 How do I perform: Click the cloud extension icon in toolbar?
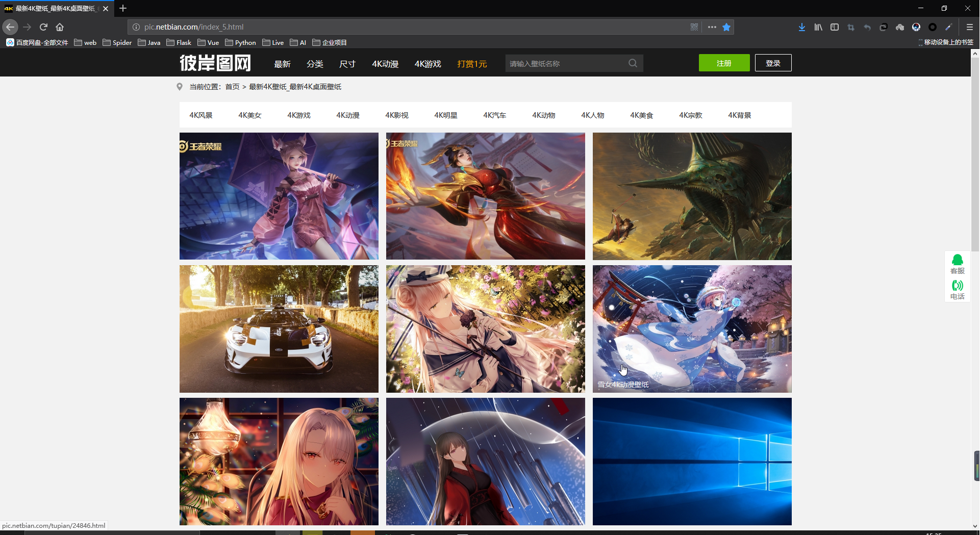900,27
